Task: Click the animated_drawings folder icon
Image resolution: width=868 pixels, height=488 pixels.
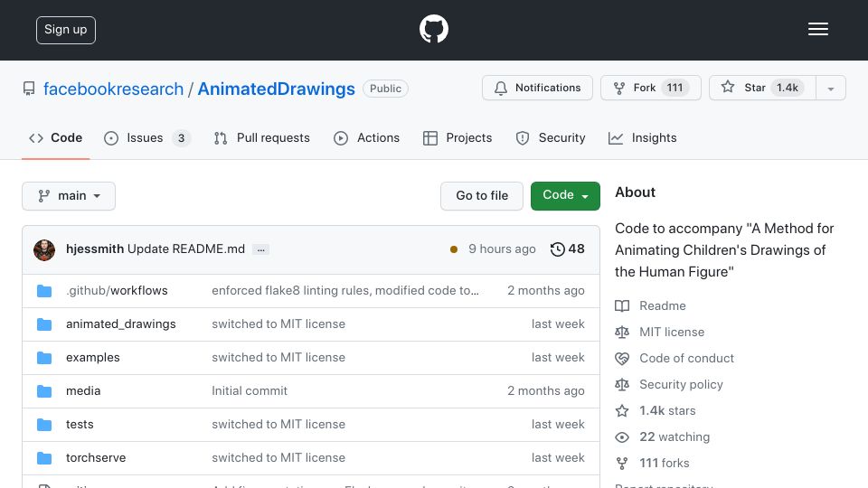Action: tap(44, 324)
